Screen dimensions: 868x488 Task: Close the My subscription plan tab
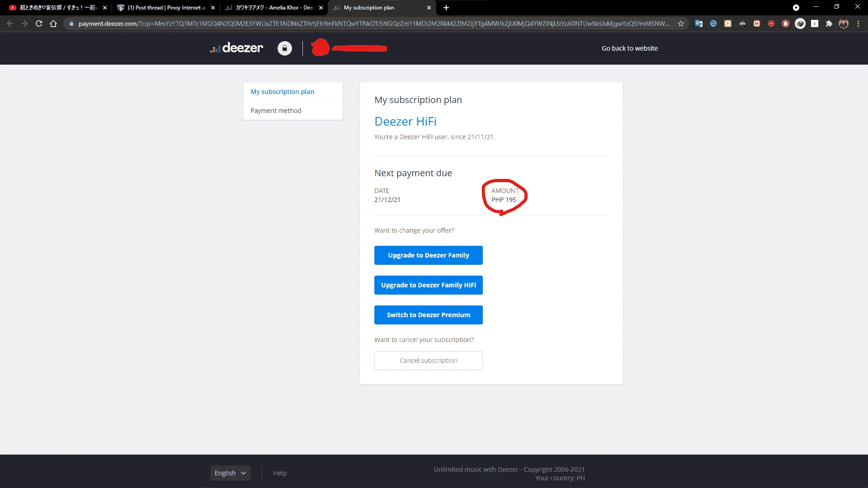(x=429, y=8)
